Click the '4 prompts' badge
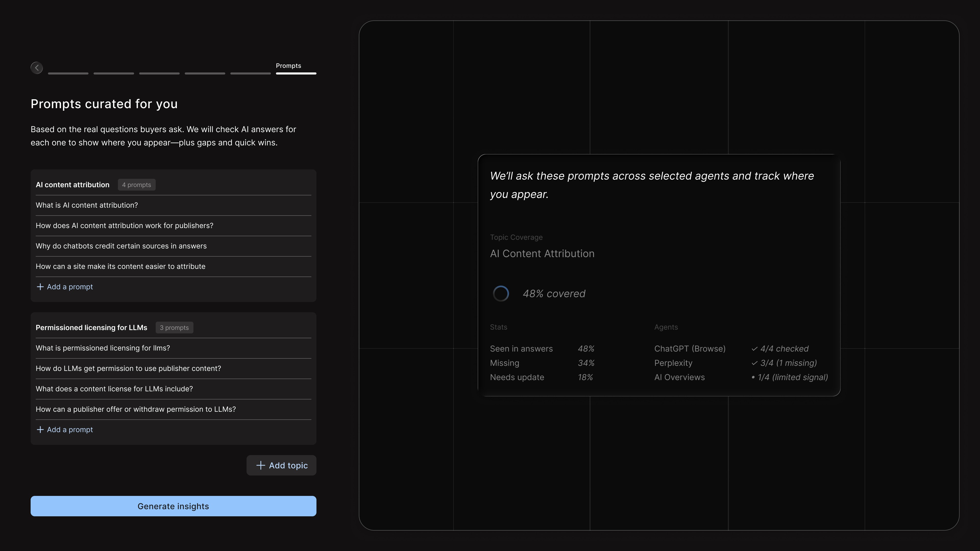Viewport: 980px width, 551px height. tap(136, 185)
